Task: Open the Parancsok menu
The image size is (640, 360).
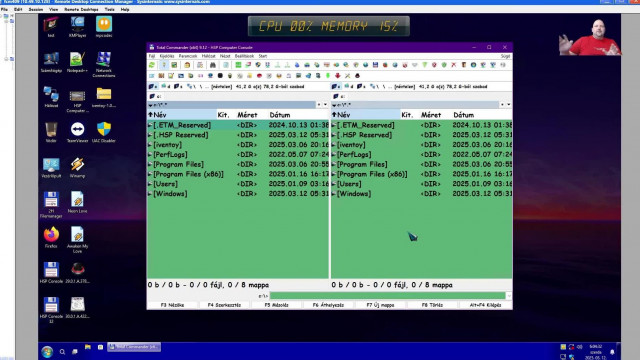Action: (188, 56)
